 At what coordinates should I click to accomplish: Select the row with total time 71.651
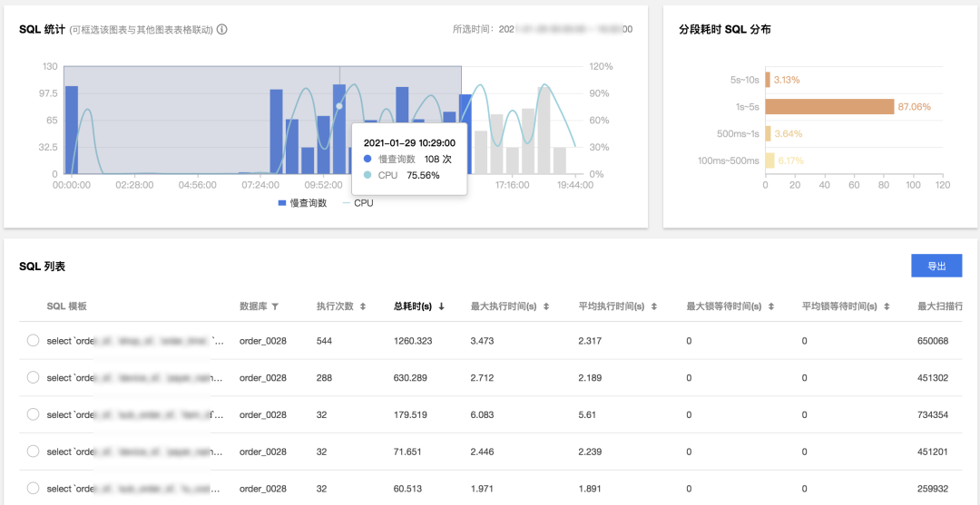pyautogui.click(x=34, y=452)
